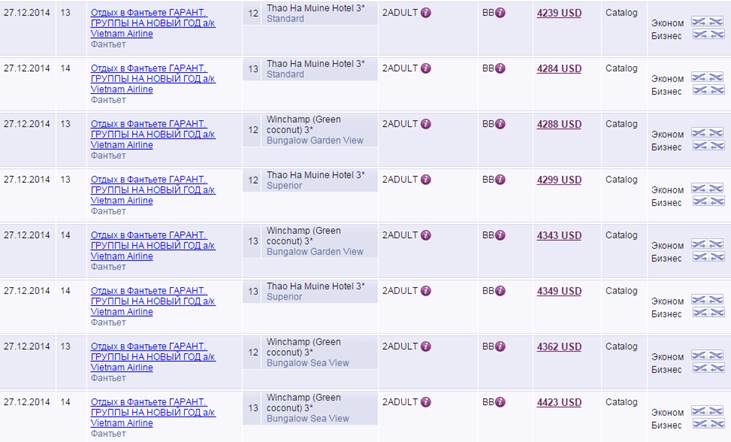Click the help icon beside 2ADULT in the 4239 USD row
The height and width of the screenshot is (442, 731).
(426, 13)
